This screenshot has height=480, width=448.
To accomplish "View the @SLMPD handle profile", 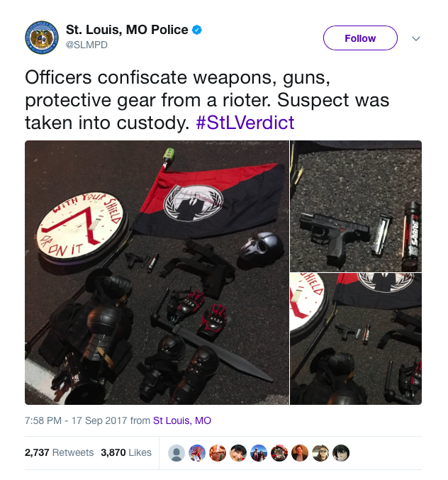I will point(86,45).
